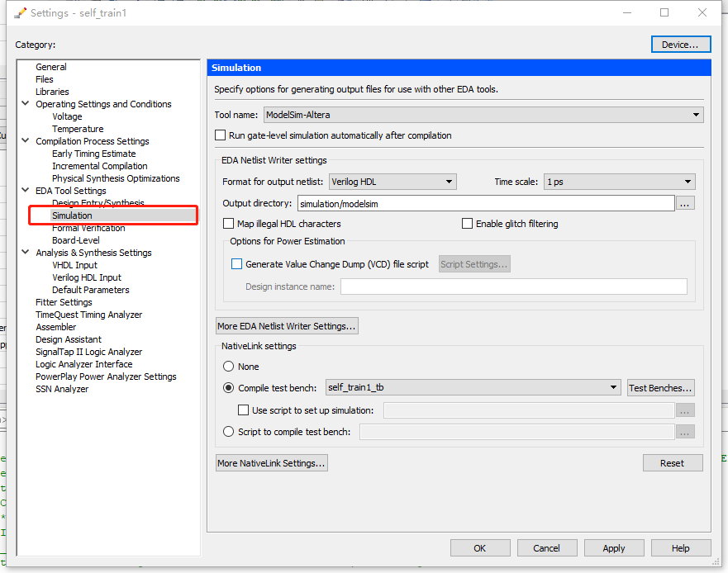The width and height of the screenshot is (728, 573).
Task: Select Compile test bench radio option
Action: point(228,388)
